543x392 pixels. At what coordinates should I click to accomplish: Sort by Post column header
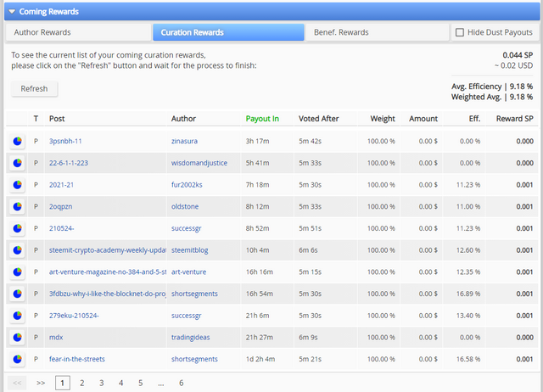coord(57,119)
